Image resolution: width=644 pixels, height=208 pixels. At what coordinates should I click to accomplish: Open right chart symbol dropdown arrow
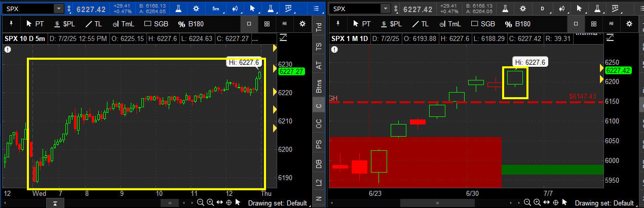click(385, 9)
